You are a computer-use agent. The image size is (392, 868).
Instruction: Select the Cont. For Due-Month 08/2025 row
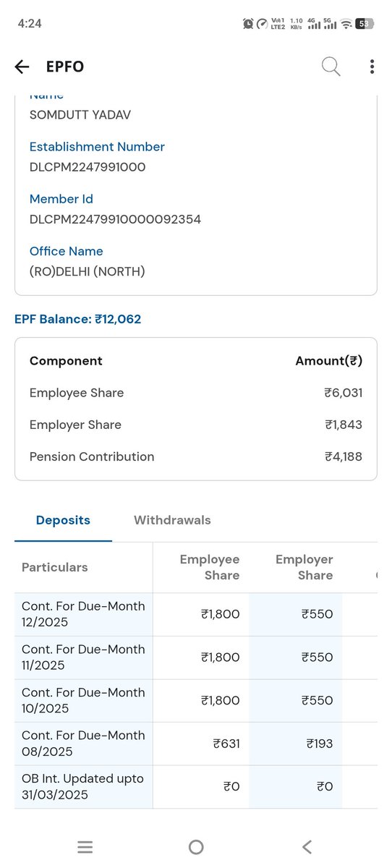tap(196, 744)
